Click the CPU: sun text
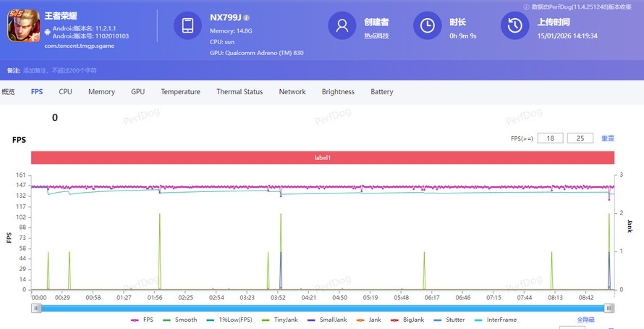Screen dimensions: 644x329 point(222,42)
